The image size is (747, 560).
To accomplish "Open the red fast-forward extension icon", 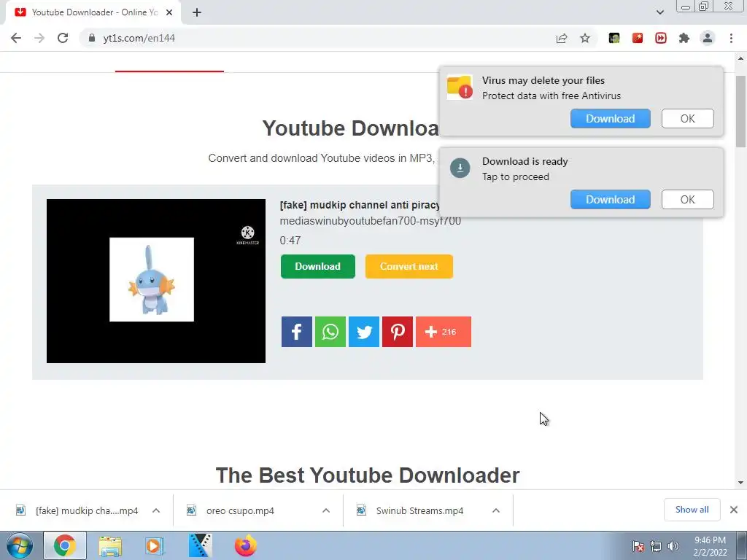I will click(x=661, y=38).
